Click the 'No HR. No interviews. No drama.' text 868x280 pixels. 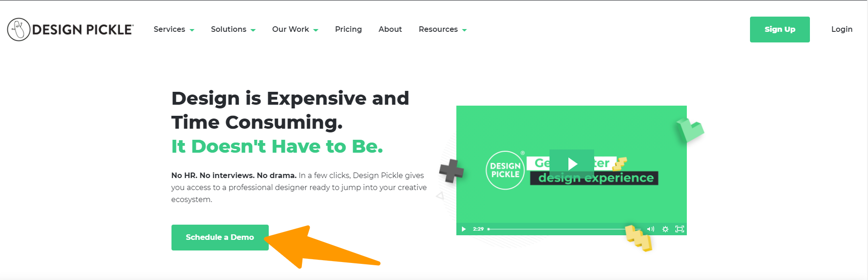pyautogui.click(x=234, y=175)
